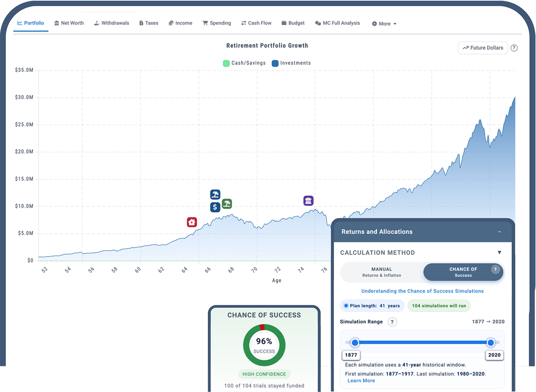Viewport: 536px width, 392px height.
Task: Click the Taxes document icon
Action: 141,23
